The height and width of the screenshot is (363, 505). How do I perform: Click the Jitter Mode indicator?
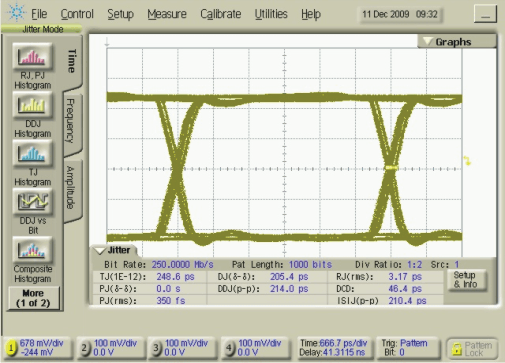pos(42,29)
